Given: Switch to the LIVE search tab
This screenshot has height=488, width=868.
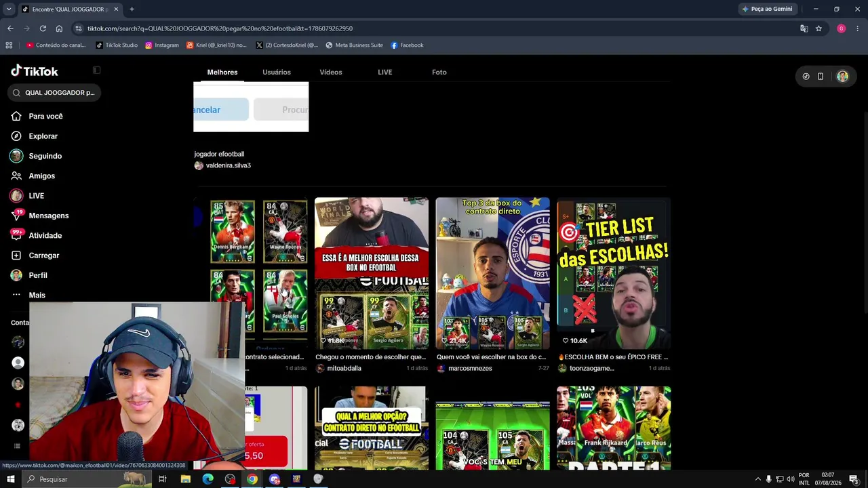Looking at the screenshot, I should point(385,72).
